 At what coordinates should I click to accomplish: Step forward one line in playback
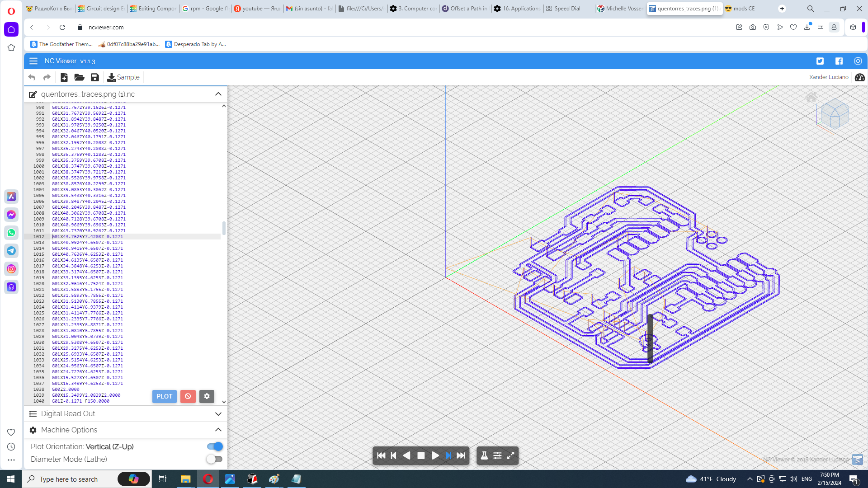click(448, 455)
